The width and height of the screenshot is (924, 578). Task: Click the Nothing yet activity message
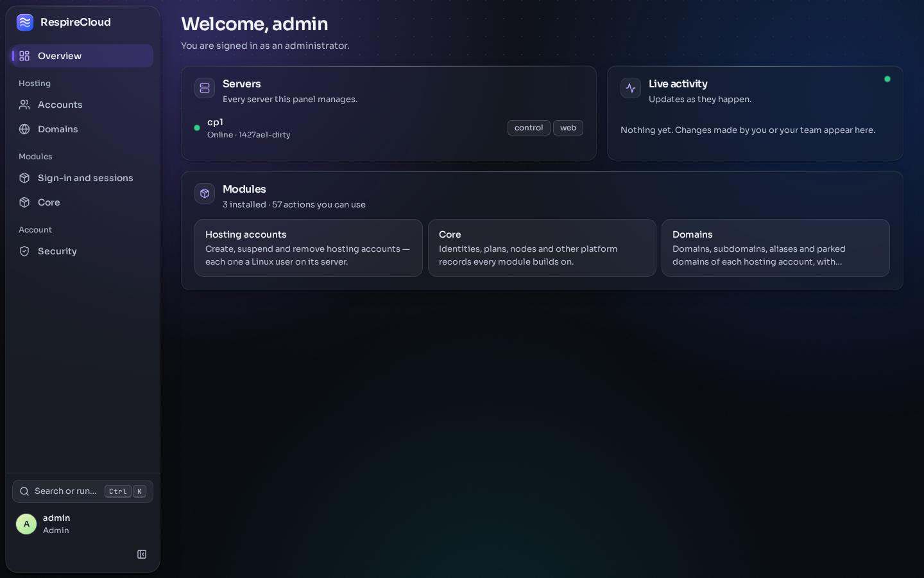748,130
